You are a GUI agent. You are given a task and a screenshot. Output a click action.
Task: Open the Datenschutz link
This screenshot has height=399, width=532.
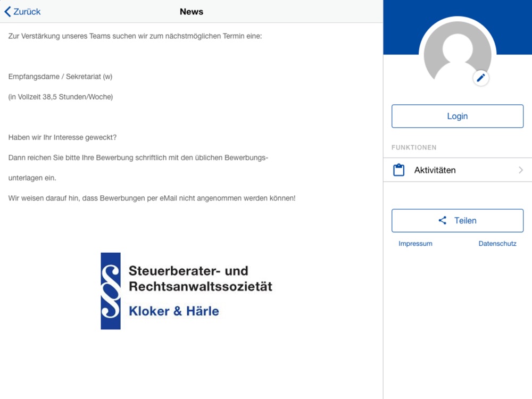click(x=497, y=244)
